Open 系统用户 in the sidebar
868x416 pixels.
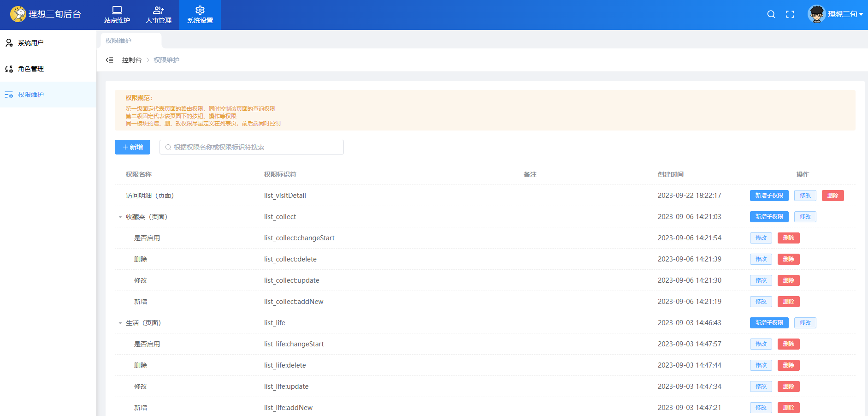coord(31,43)
